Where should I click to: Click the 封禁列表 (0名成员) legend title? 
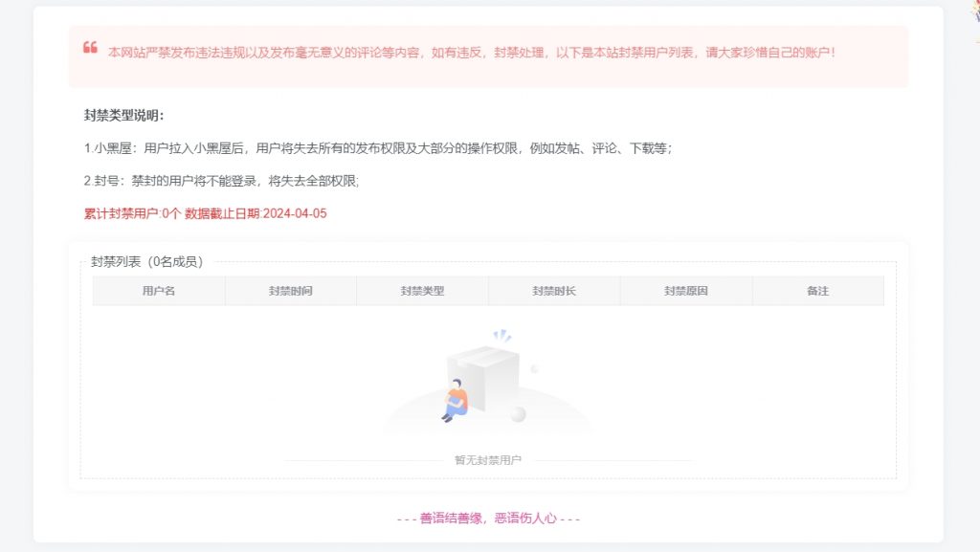(x=146, y=261)
